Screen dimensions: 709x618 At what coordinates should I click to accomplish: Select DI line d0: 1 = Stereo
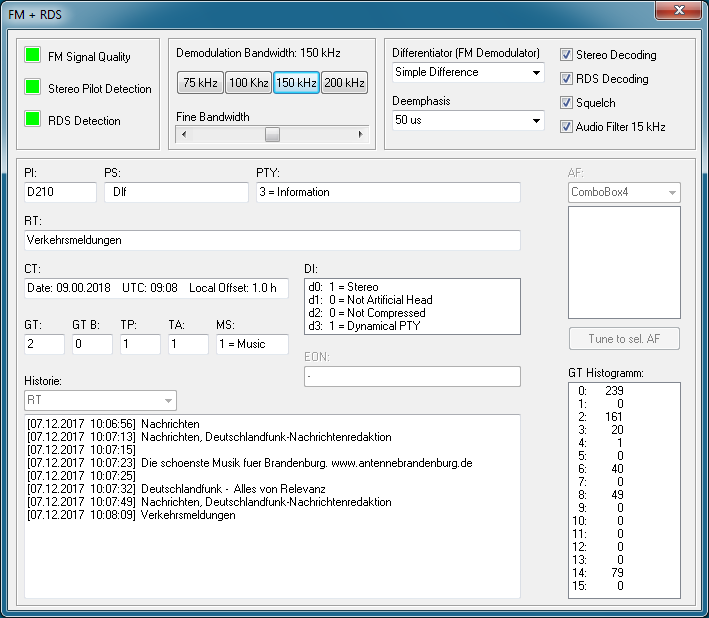[412, 287]
